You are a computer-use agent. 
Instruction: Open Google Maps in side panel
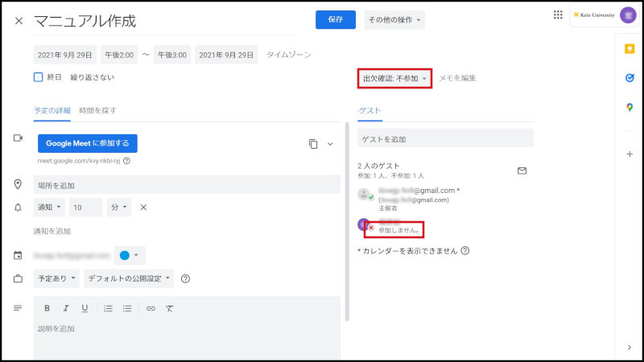[x=629, y=108]
